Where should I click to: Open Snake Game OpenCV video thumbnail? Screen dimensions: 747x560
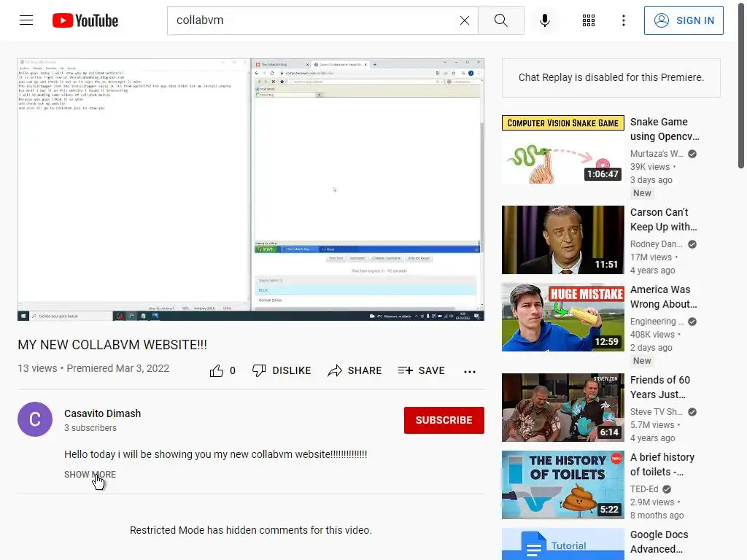[562, 149]
